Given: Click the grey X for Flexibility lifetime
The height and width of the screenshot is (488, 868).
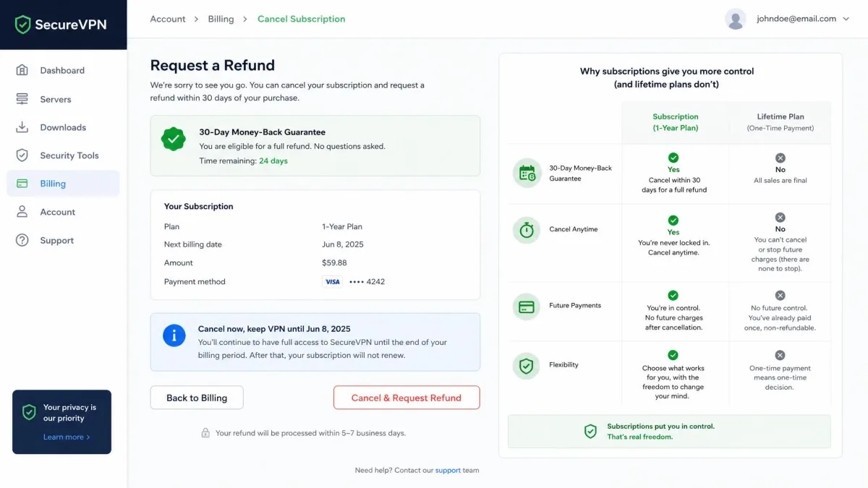Looking at the screenshot, I should click(x=780, y=355).
